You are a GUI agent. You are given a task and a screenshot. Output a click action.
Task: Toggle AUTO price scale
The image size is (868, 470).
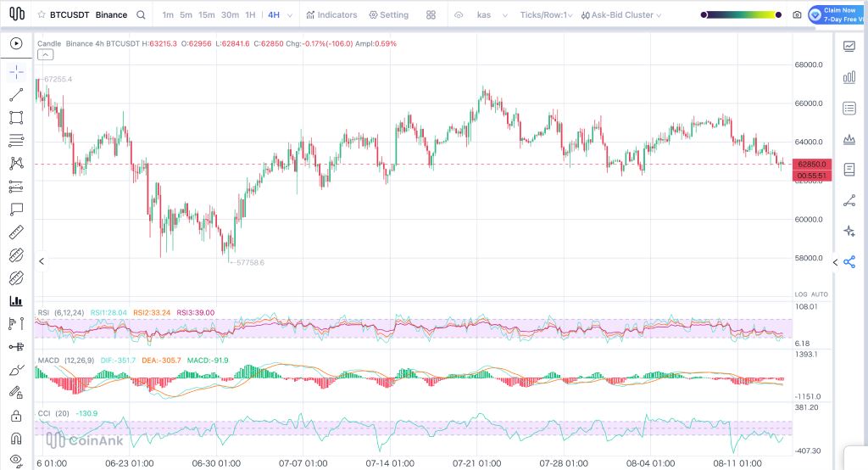coord(820,294)
